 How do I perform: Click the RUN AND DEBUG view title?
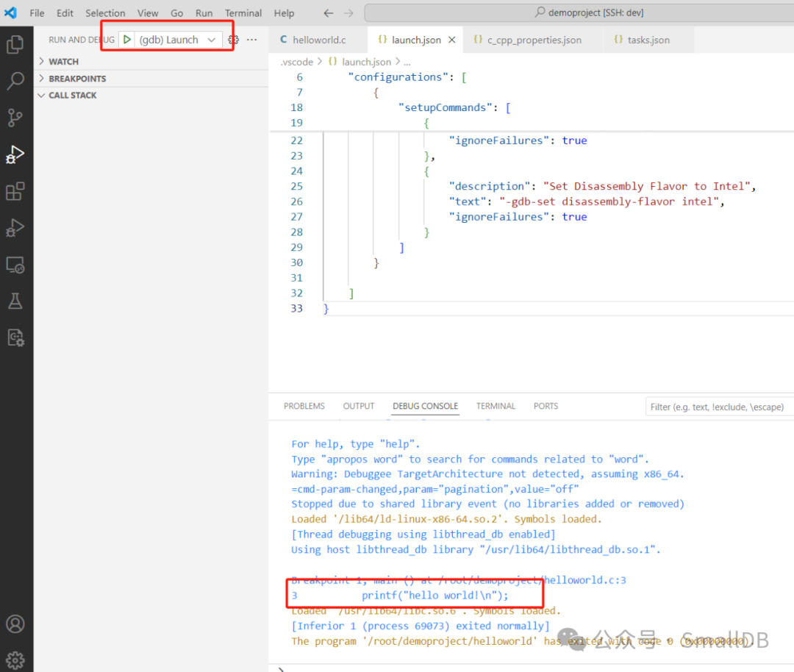[x=82, y=40]
